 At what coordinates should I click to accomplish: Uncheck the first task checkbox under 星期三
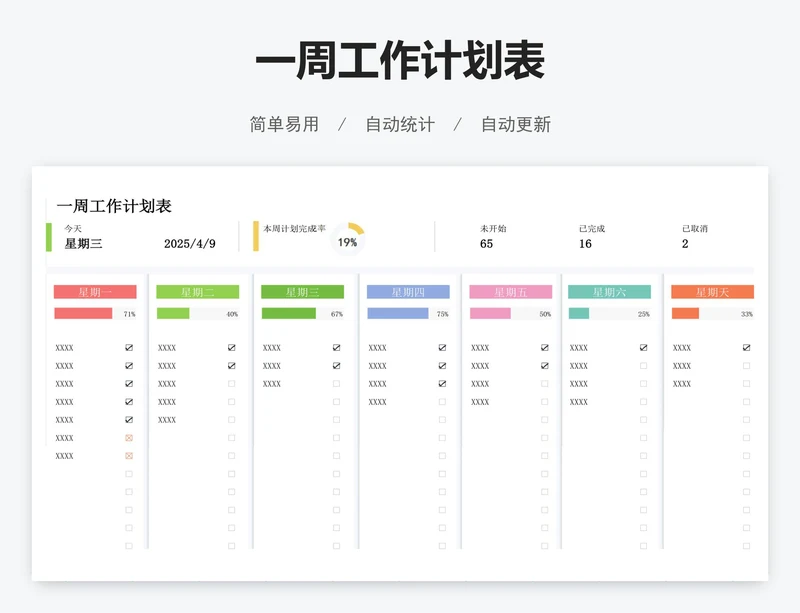336,348
